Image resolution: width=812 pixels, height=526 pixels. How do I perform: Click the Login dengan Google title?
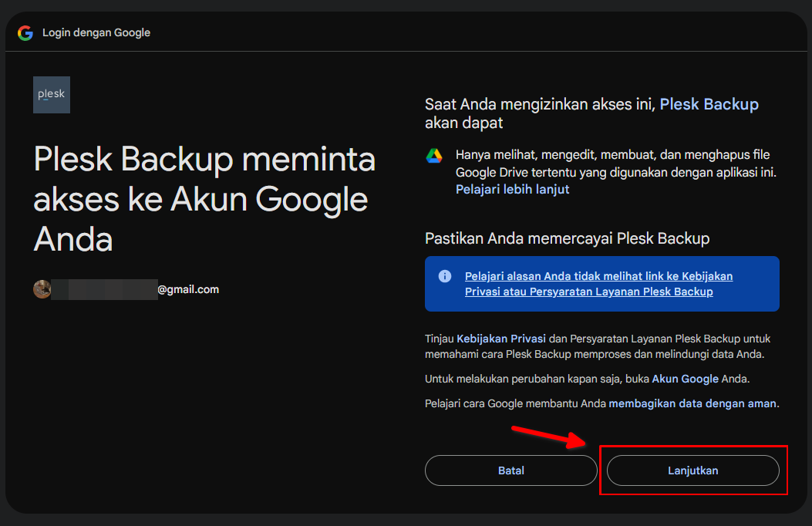point(96,32)
